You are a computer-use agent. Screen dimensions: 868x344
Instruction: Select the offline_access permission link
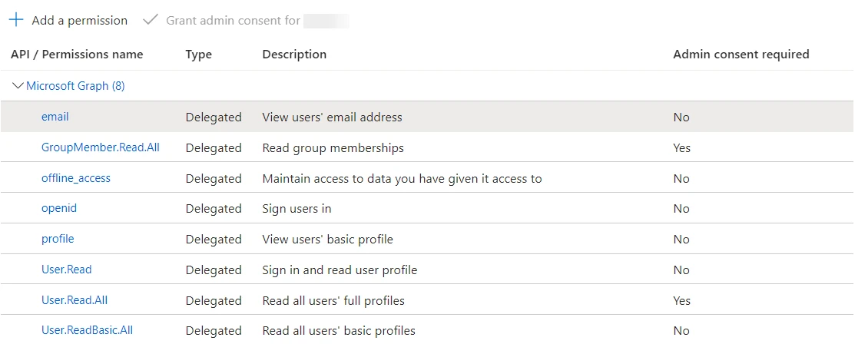(x=76, y=178)
